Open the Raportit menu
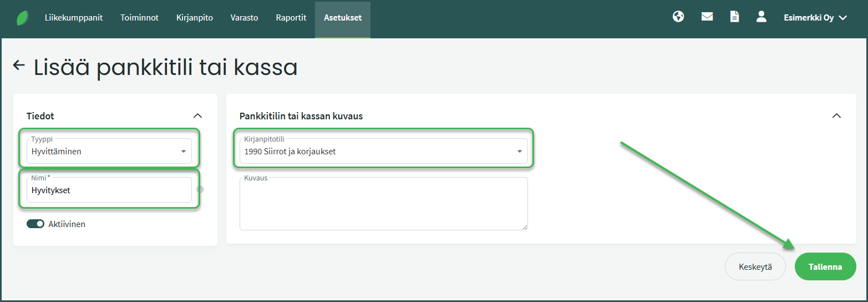Screen dimensions: 868x302 (x=291, y=18)
